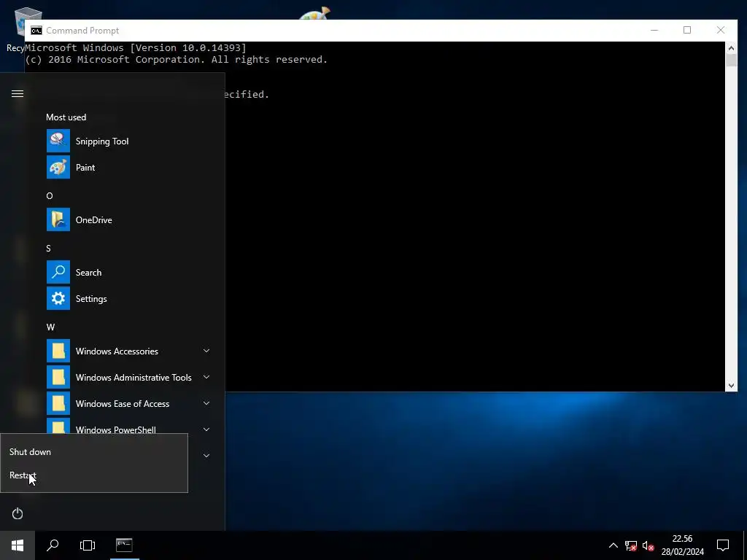Expand Windows Ease of Access chevron
747x560 pixels.
tap(206, 403)
